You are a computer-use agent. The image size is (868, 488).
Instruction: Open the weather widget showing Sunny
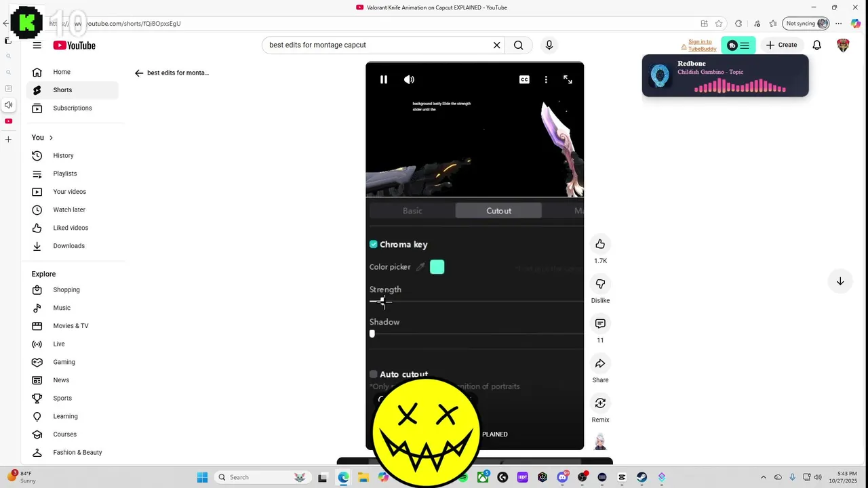(22, 477)
